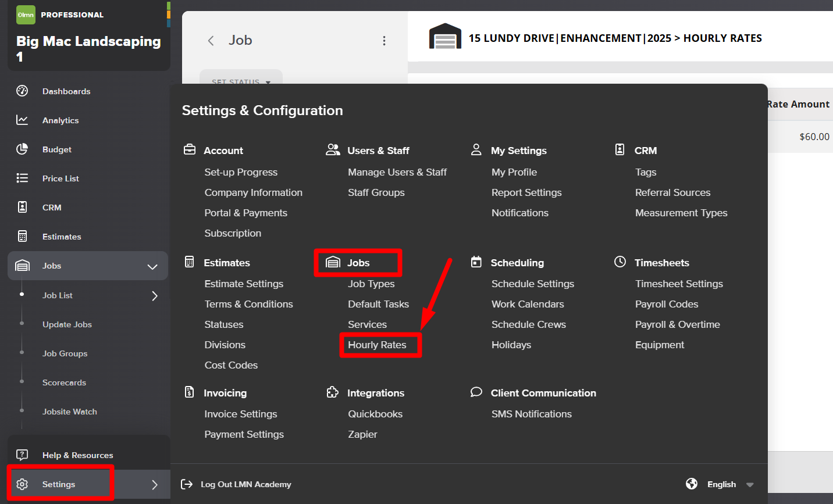
Task: Click the Scheduling calendar icon
Action: coord(476,262)
